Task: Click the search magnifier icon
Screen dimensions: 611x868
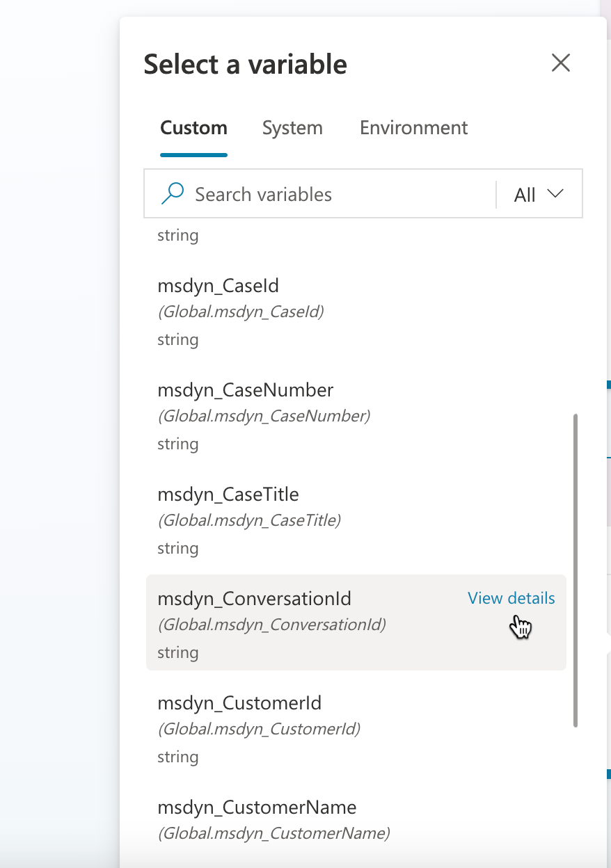Action: point(172,194)
